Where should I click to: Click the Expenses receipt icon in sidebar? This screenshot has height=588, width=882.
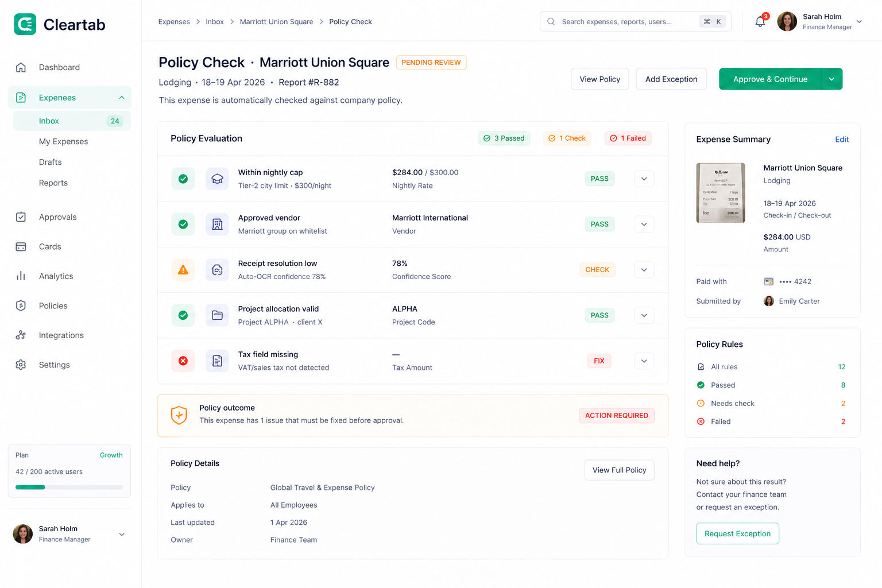point(21,98)
